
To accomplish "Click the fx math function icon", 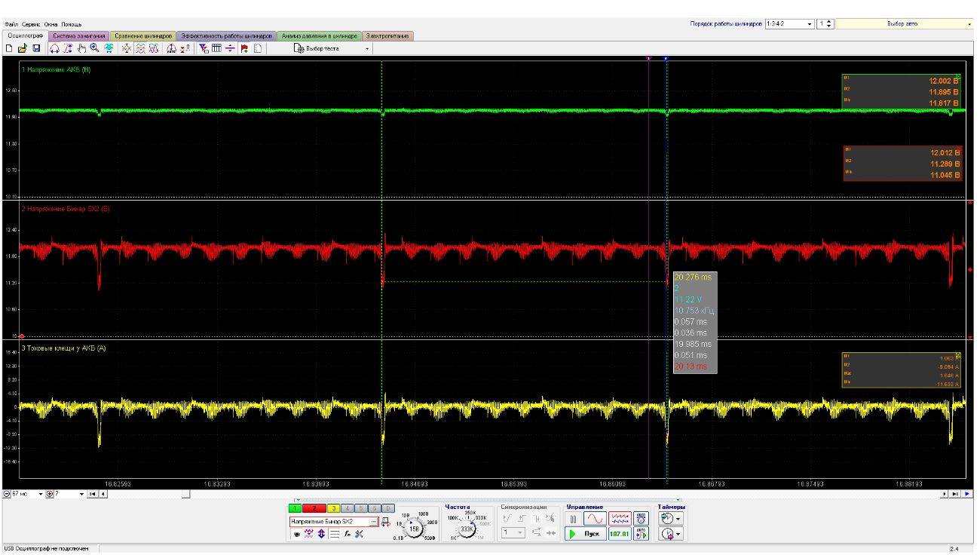I will (x=347, y=534).
